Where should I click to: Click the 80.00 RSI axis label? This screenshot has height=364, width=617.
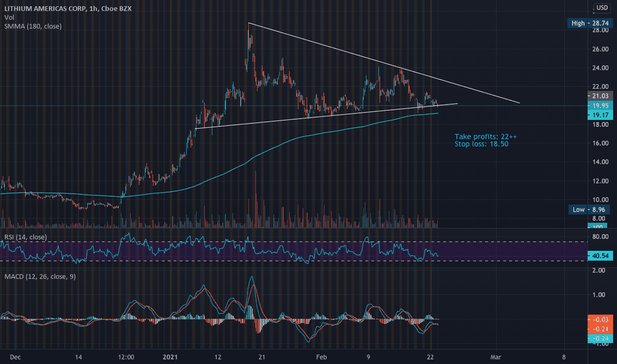pos(600,237)
